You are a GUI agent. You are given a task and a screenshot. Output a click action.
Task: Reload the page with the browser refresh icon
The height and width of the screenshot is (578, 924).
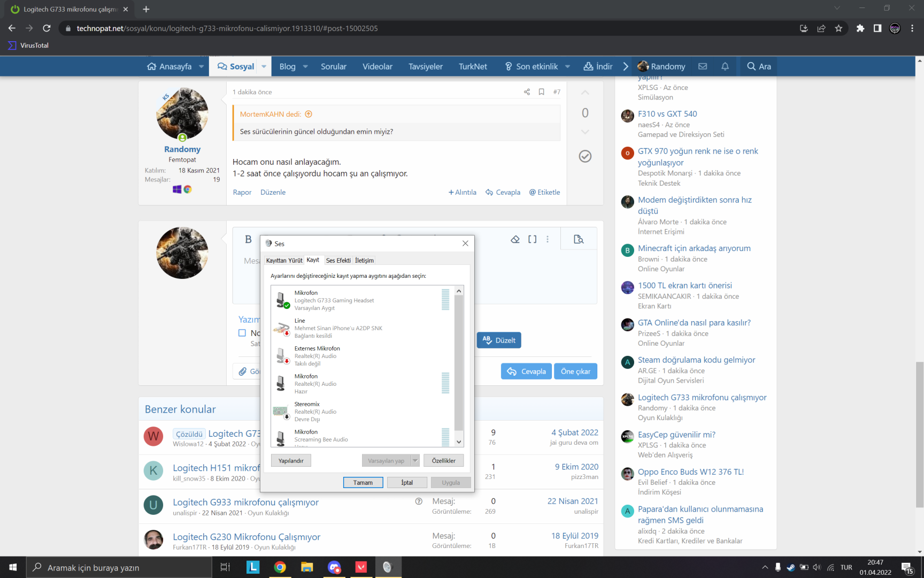47,28
